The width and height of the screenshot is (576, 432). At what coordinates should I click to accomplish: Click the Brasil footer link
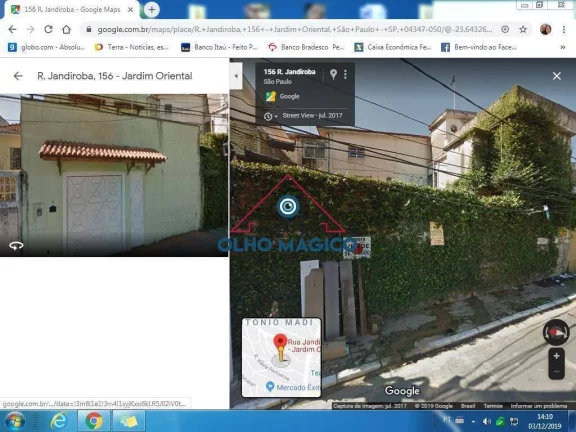[x=468, y=406]
